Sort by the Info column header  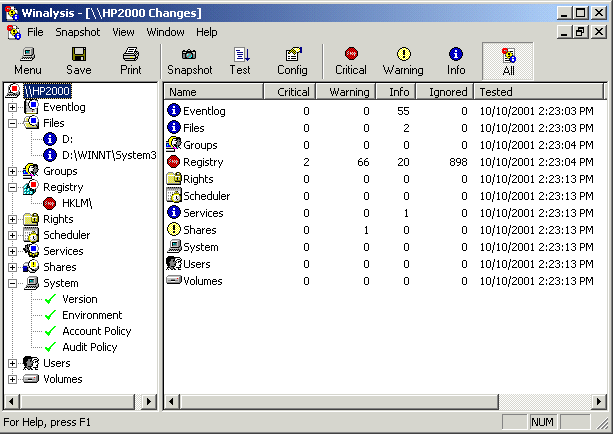tap(396, 92)
